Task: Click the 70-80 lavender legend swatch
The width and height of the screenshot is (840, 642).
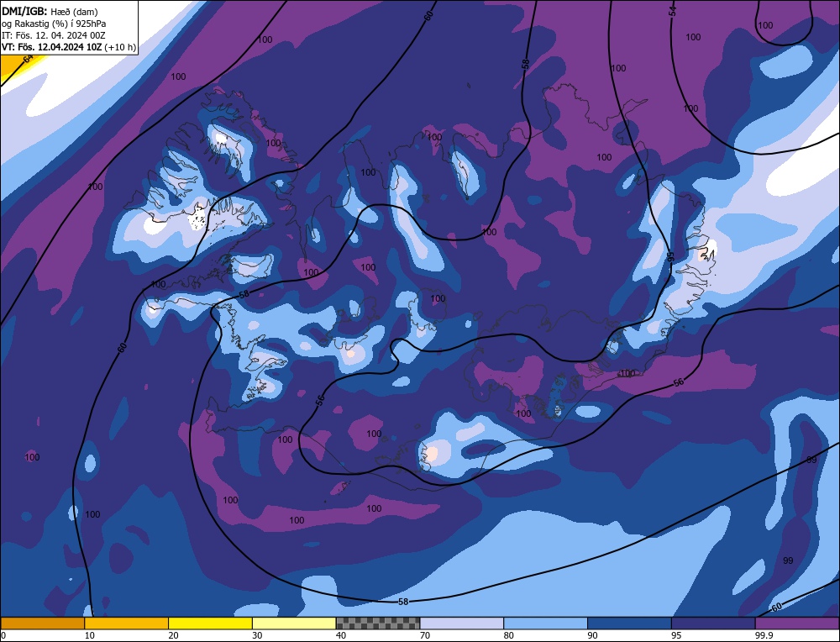Action: click(x=462, y=624)
